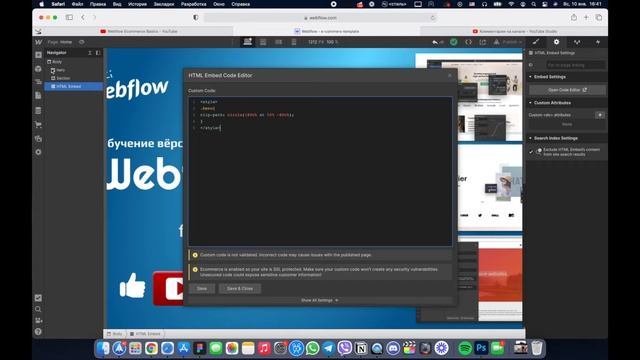Toggle Safari sidebar button
This screenshot has width=640, height=360.
[x=69, y=18]
